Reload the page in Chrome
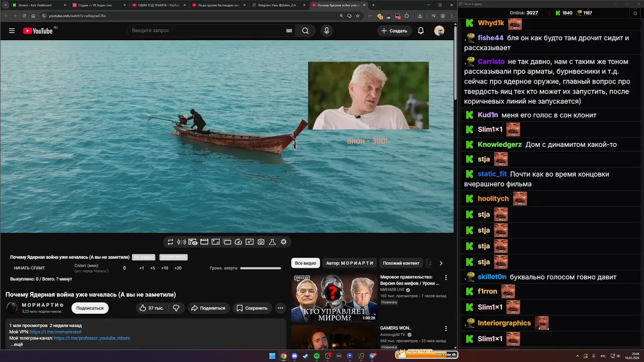Screen dimensions: 644x362 point(23,16)
